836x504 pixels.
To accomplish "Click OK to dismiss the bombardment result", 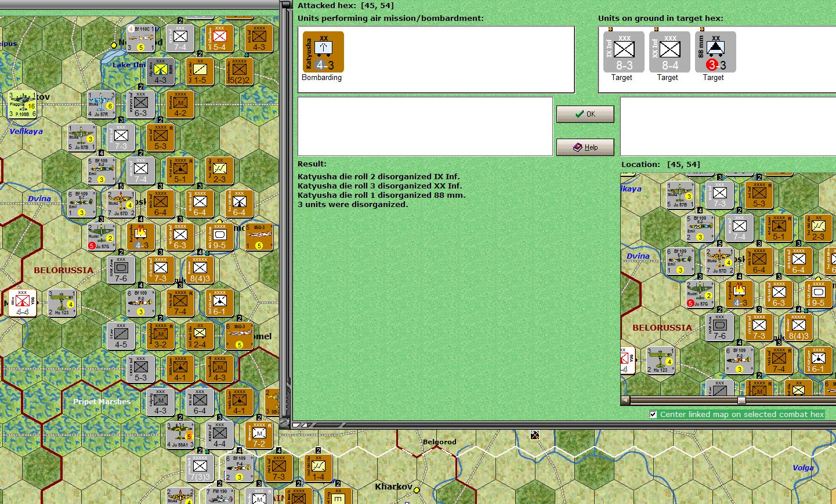I will 585,114.
